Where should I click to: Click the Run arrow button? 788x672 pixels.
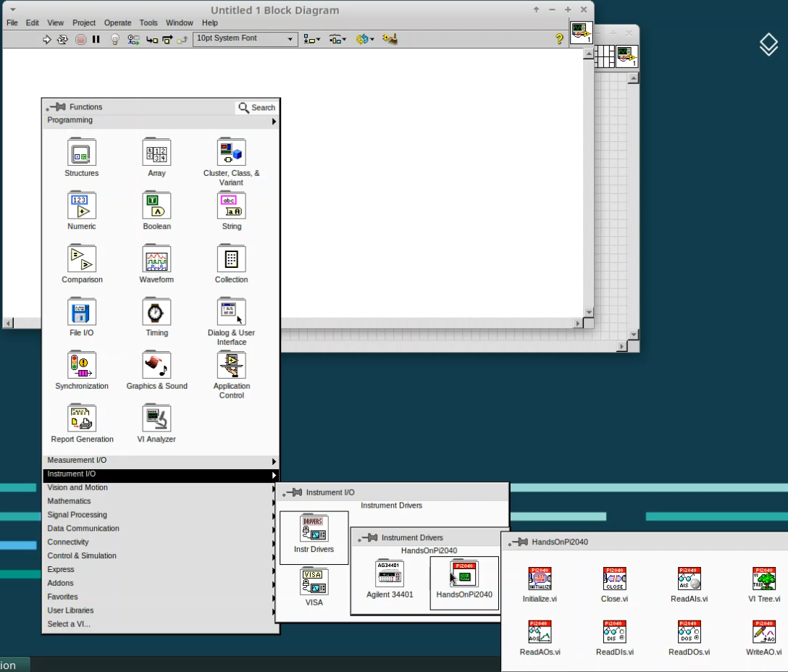click(47, 39)
